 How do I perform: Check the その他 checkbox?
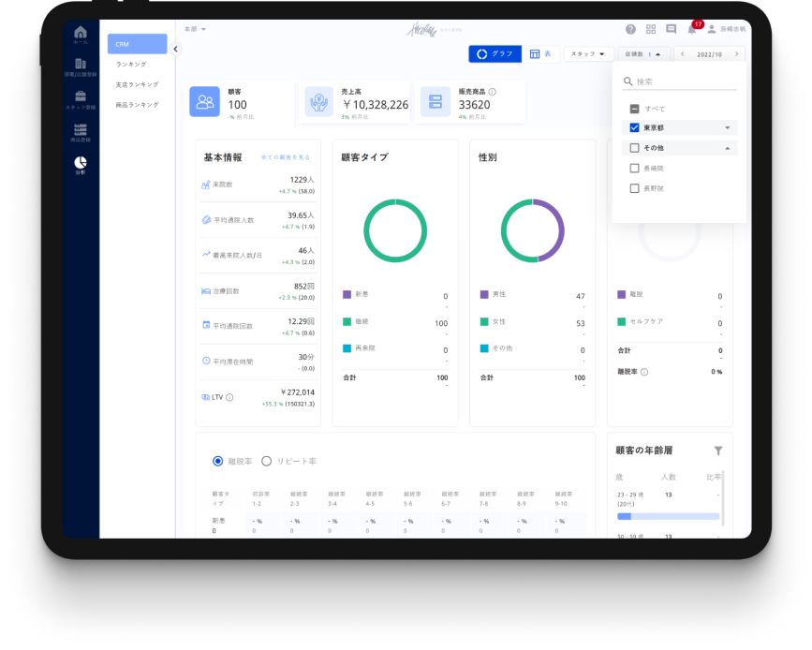[x=634, y=148]
